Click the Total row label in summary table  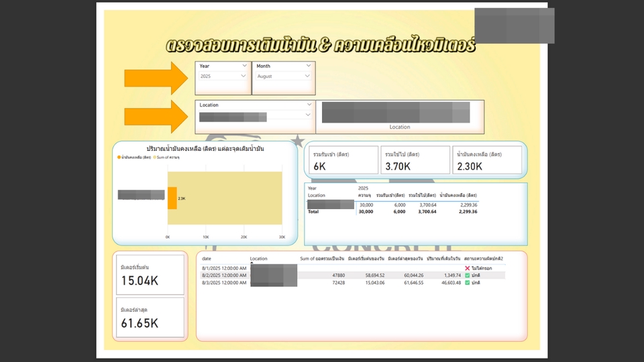tap(313, 212)
